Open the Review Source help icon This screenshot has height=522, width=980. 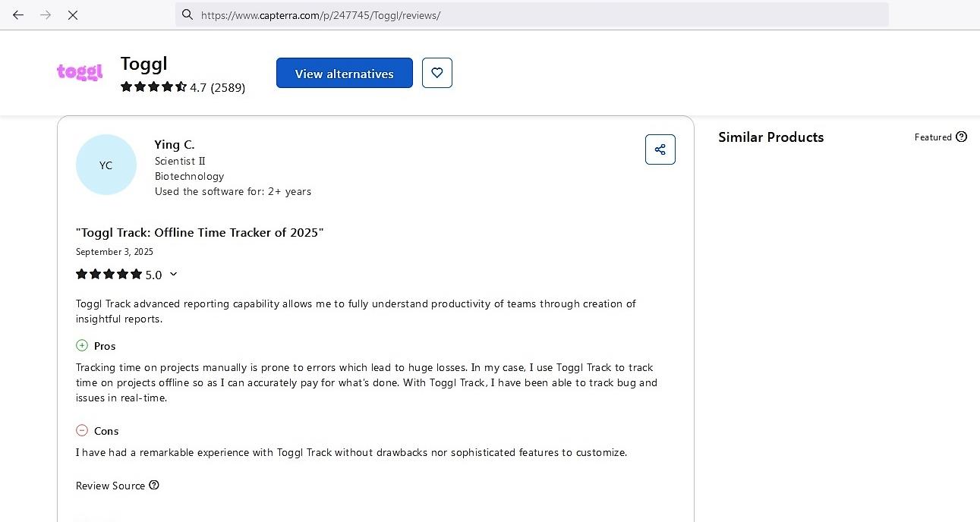point(154,485)
